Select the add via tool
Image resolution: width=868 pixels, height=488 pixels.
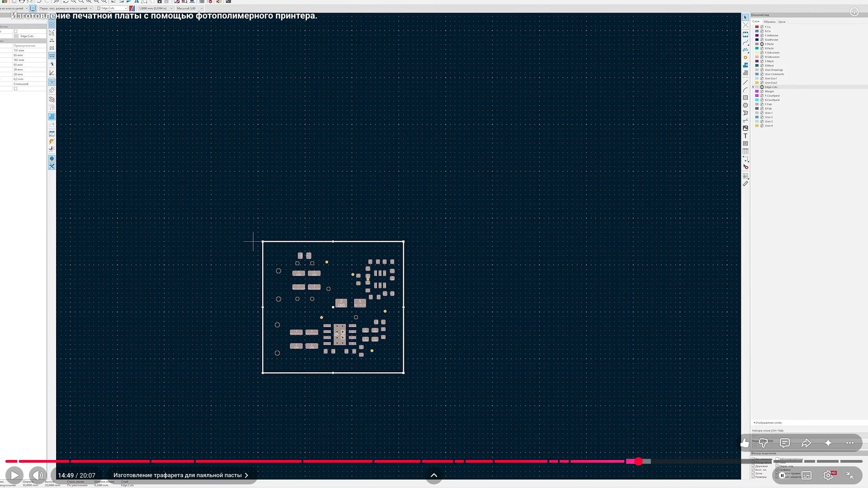pos(745,57)
